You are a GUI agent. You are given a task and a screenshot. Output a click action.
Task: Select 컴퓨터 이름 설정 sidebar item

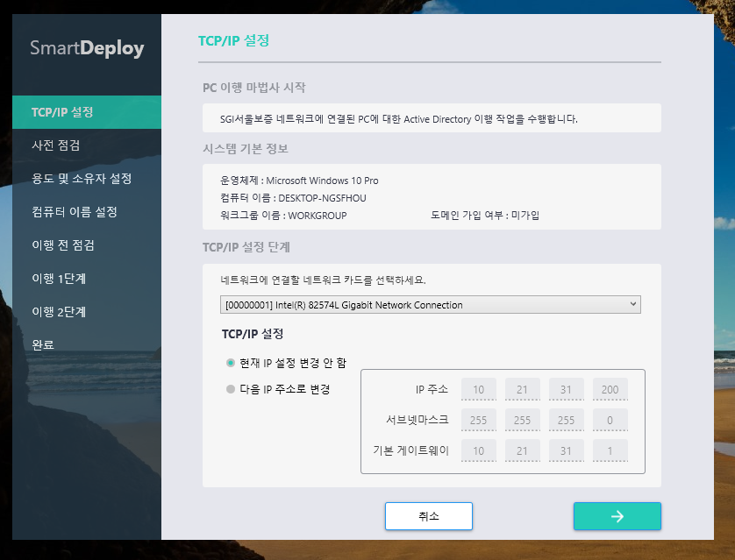87,211
